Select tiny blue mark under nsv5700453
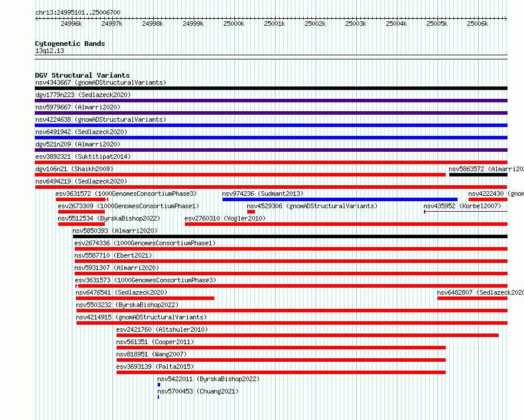This screenshot has height=420, width=524. coord(158,397)
